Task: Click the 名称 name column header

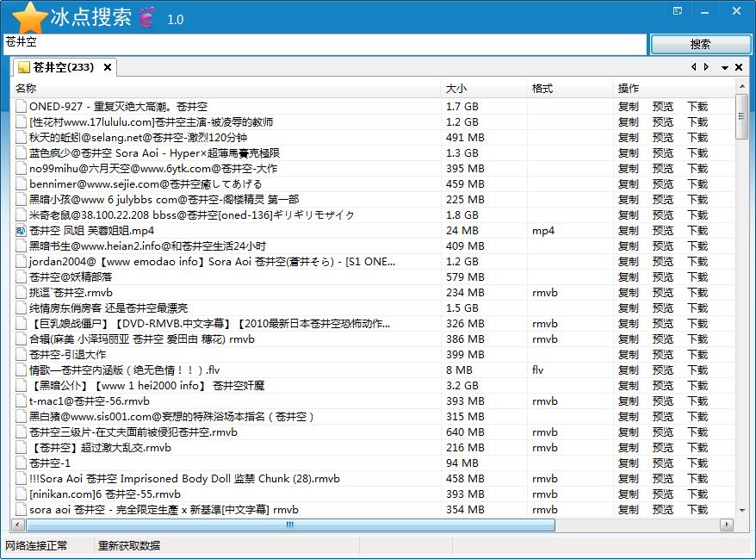Action: click(x=26, y=88)
